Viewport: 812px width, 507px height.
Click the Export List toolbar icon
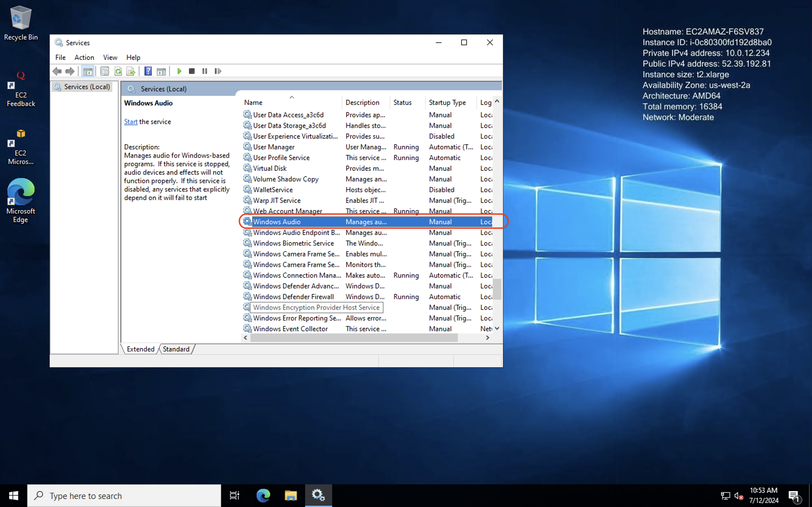click(131, 71)
